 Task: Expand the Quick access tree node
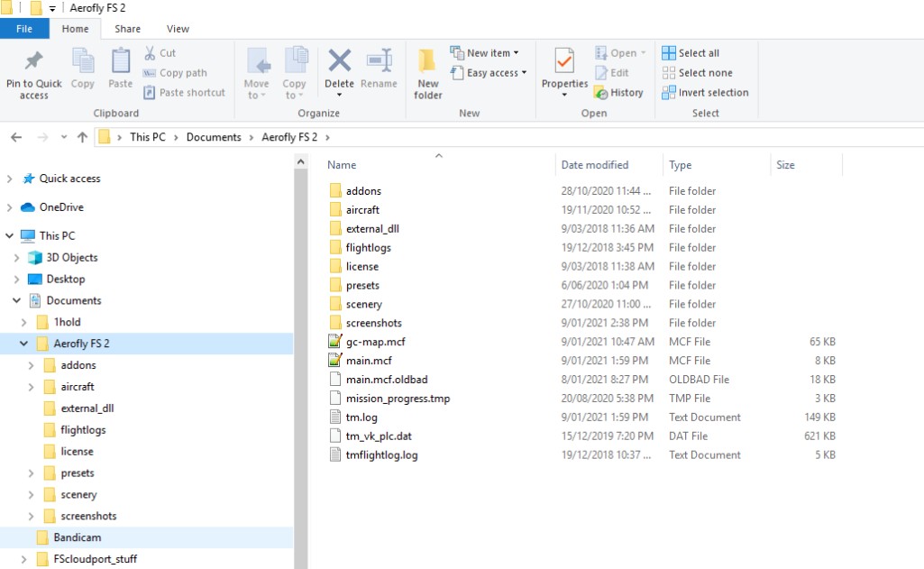point(9,179)
